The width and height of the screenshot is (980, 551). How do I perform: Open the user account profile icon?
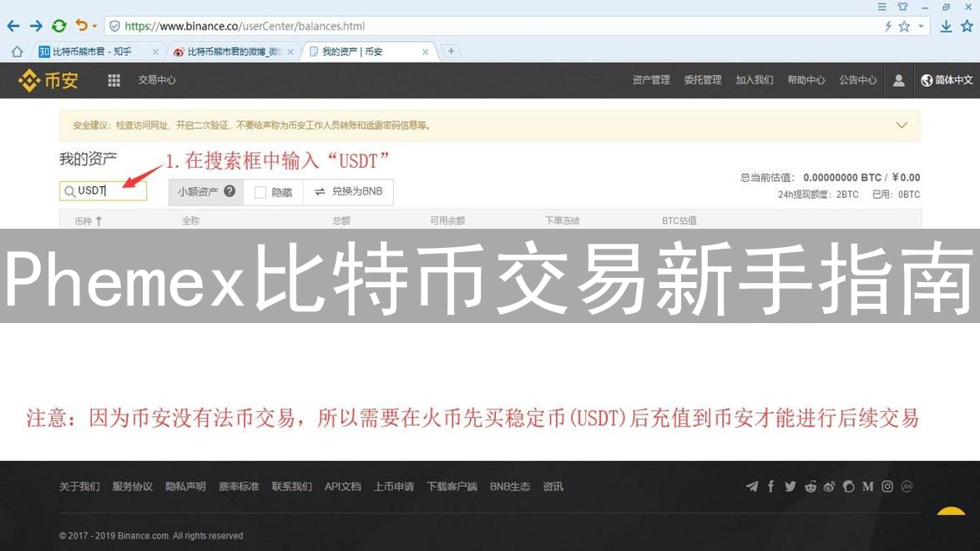point(899,80)
